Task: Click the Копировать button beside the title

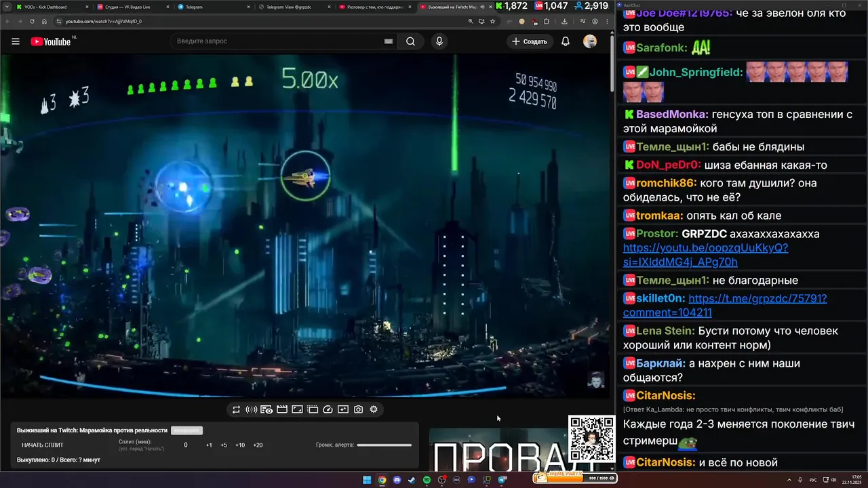Action: coord(186,430)
